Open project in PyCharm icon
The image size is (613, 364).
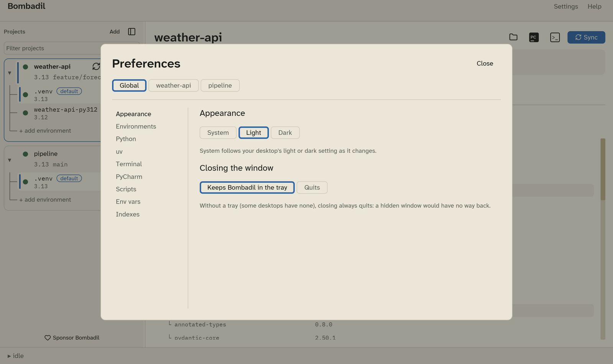point(534,37)
